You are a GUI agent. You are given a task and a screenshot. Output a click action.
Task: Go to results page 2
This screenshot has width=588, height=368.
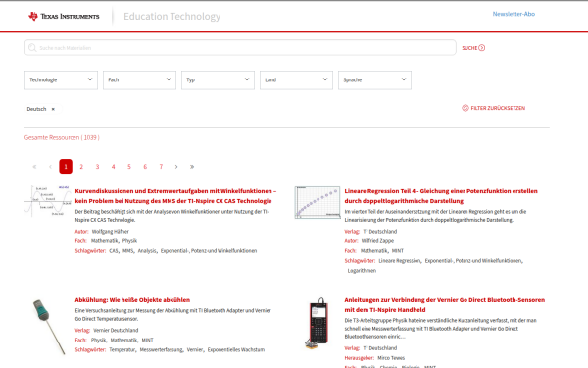click(x=81, y=167)
